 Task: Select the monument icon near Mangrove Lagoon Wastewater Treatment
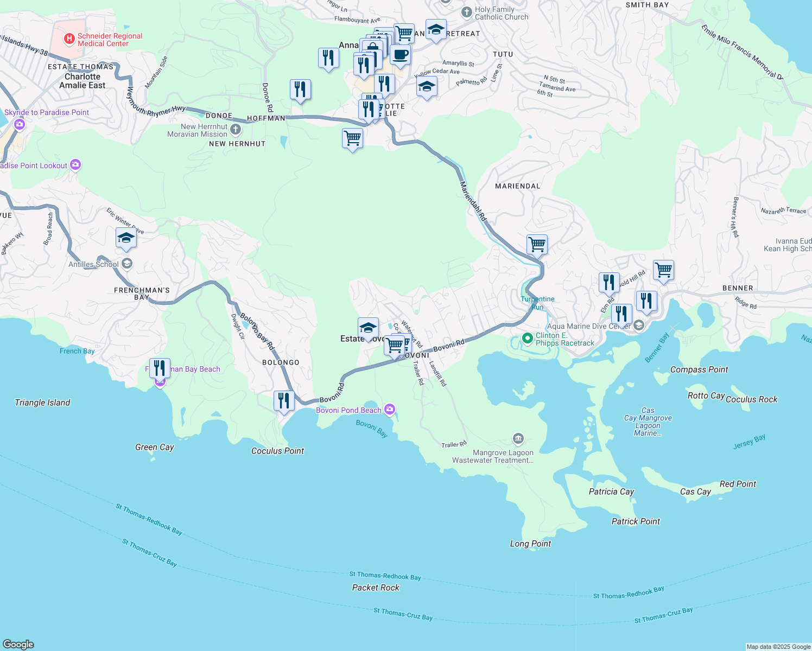point(518,438)
